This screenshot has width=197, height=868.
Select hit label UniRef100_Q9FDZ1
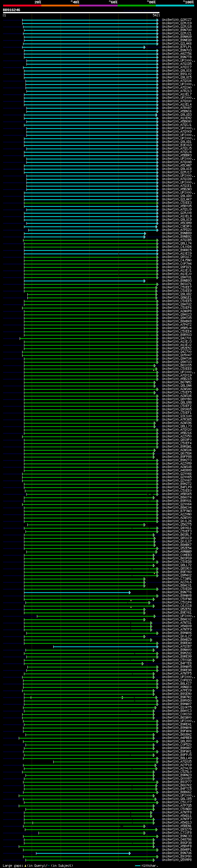click(x=177, y=267)
